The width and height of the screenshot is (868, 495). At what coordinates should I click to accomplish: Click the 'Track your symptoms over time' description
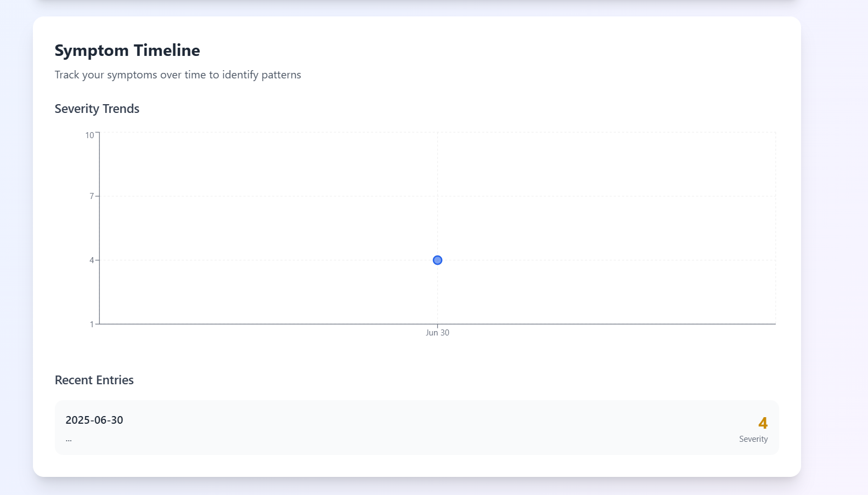178,75
